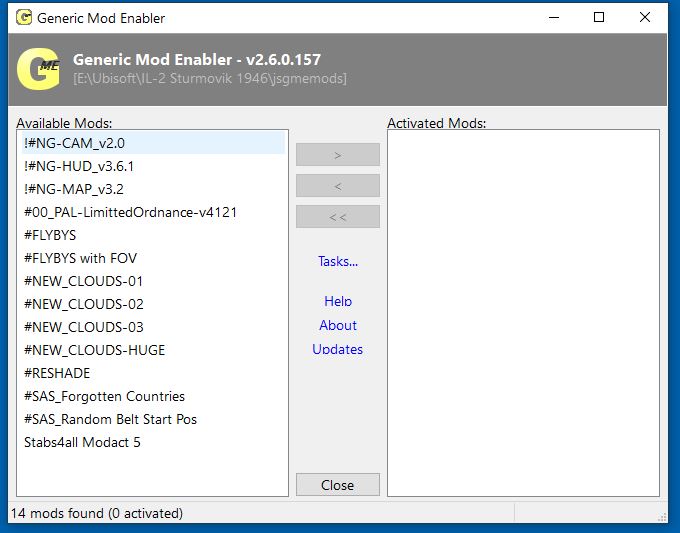Open the Tasks... menu link

[338, 261]
